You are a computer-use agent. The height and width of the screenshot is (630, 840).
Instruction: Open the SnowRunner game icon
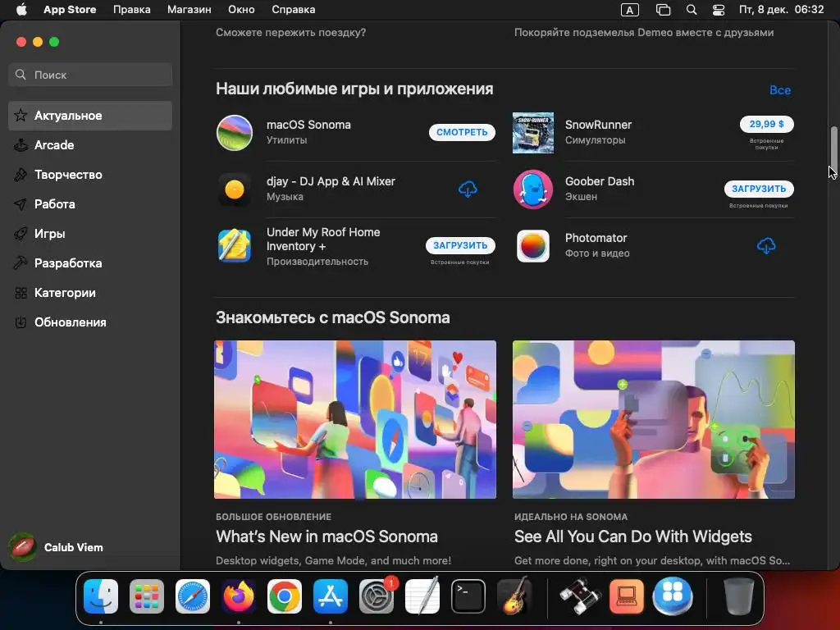pos(532,133)
